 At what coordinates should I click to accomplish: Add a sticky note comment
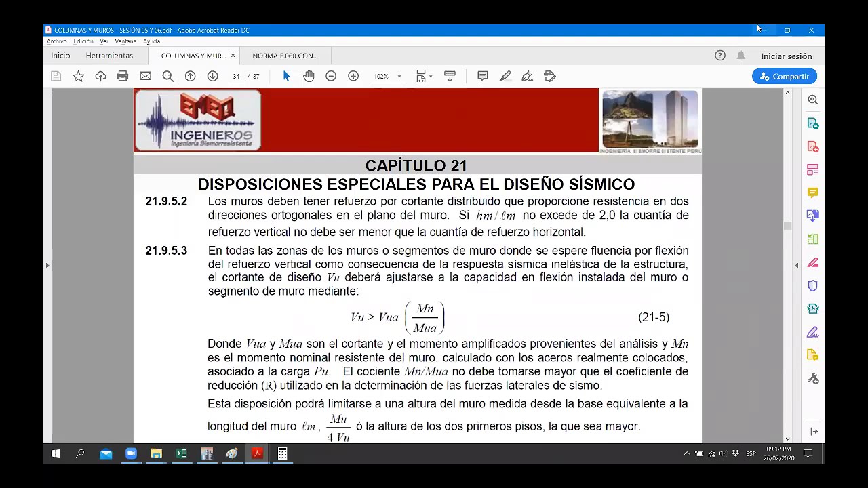point(483,77)
